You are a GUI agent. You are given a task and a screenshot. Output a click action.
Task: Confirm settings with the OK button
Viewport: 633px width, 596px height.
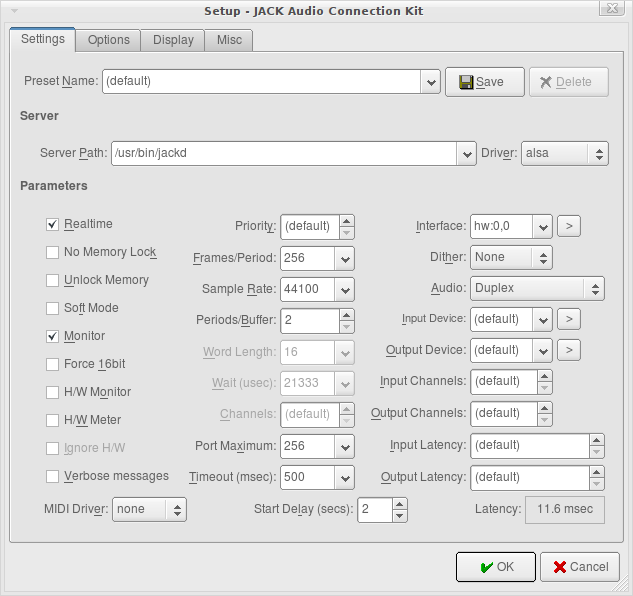click(496, 567)
